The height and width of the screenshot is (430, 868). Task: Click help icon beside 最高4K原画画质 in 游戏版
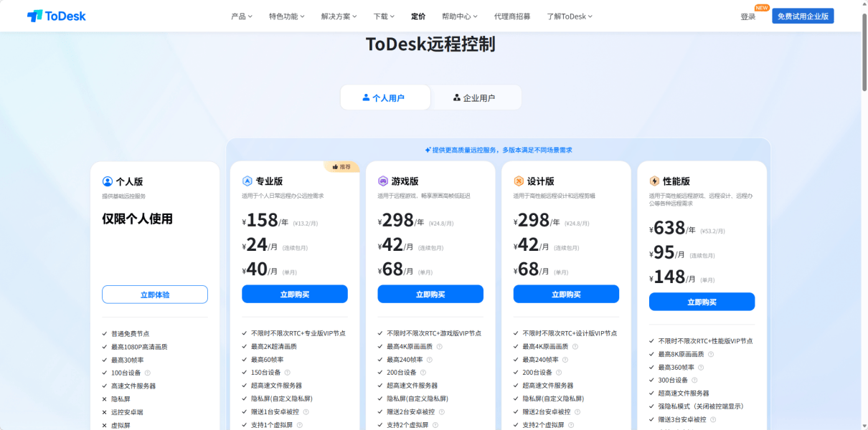click(439, 347)
